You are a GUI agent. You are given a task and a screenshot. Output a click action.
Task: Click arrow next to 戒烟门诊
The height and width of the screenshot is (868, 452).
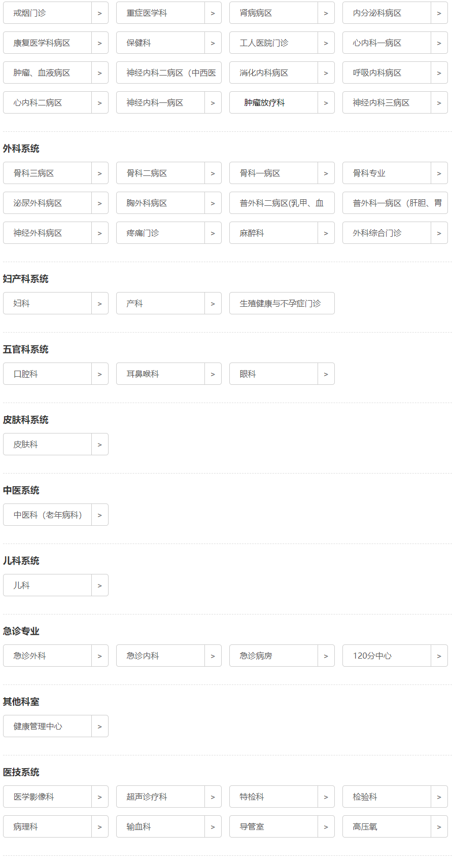tap(99, 13)
